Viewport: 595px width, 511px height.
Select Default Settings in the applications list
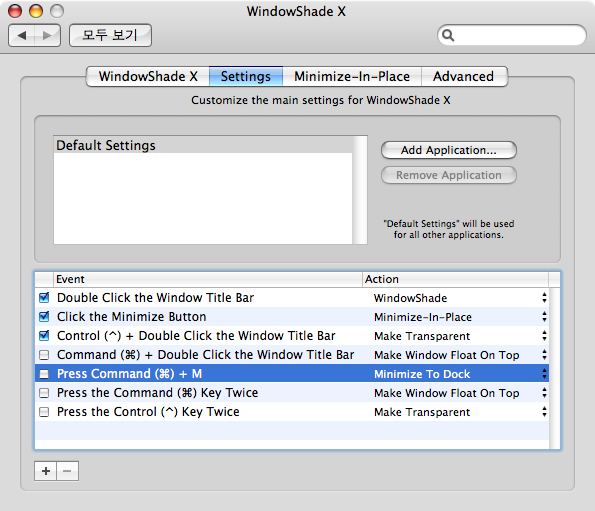click(x=203, y=145)
